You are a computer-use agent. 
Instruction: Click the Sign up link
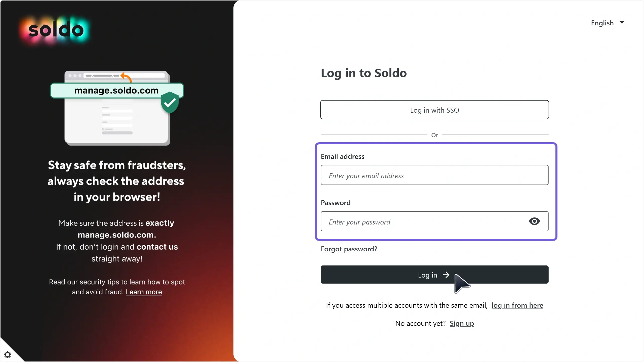pyautogui.click(x=462, y=323)
